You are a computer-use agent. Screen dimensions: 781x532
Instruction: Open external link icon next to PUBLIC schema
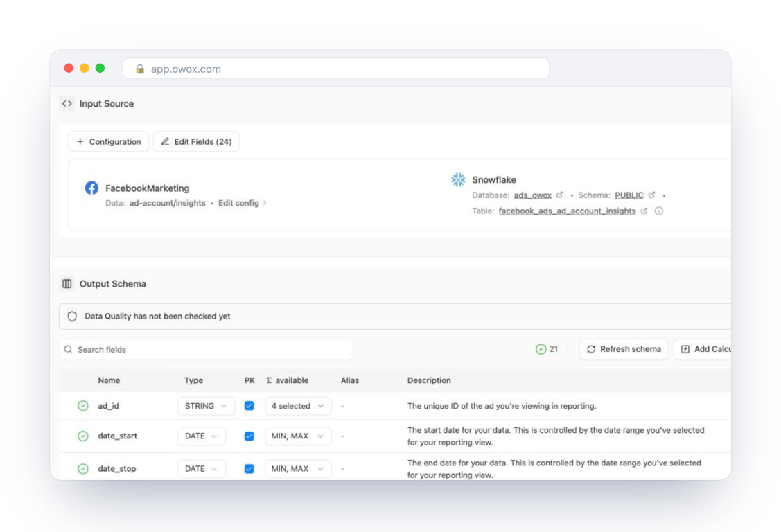click(x=651, y=195)
